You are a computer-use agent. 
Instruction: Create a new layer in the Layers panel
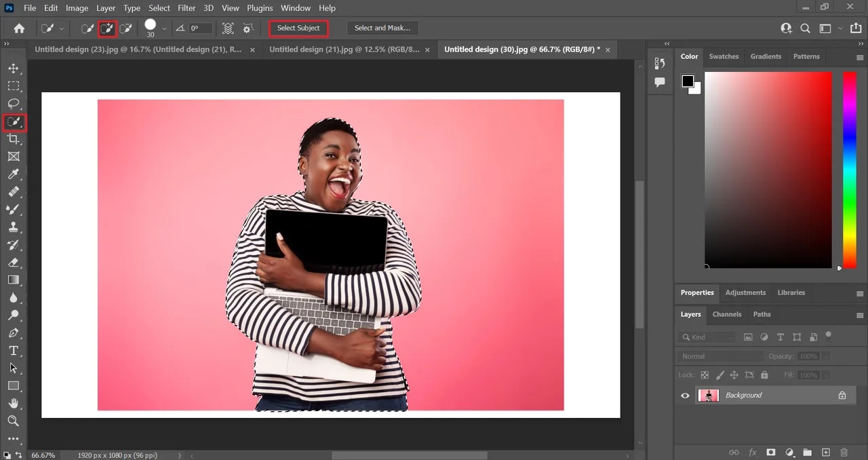click(x=826, y=452)
